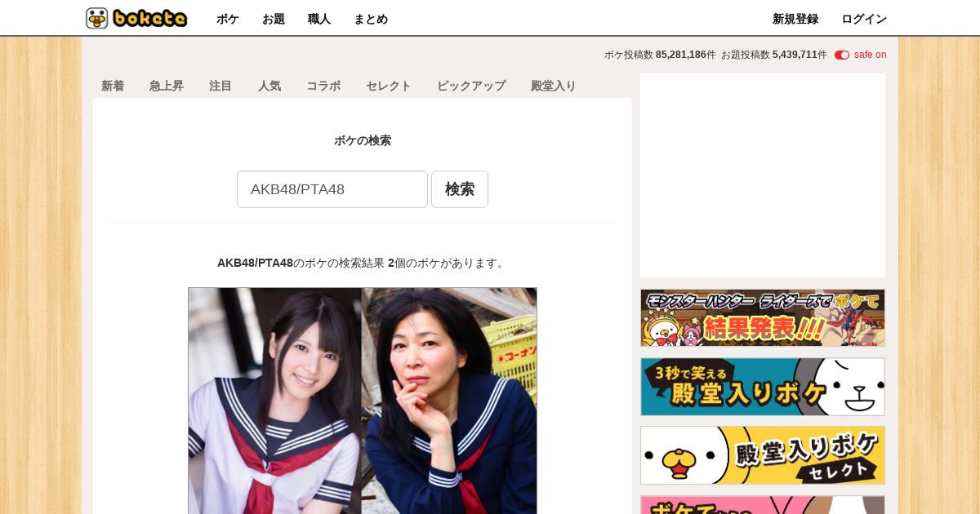Open the まとめ header link
980x514 pixels.
tap(371, 19)
